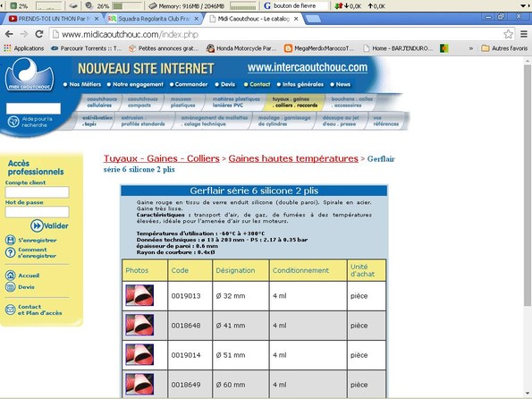Open the S'enregistrer disk icon link
The width and height of the screenshot is (532, 399).
[11, 240]
